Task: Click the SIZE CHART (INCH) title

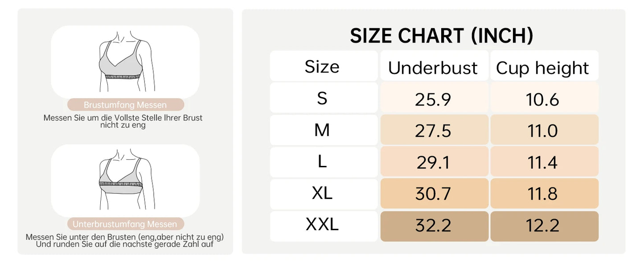Action: (x=441, y=36)
